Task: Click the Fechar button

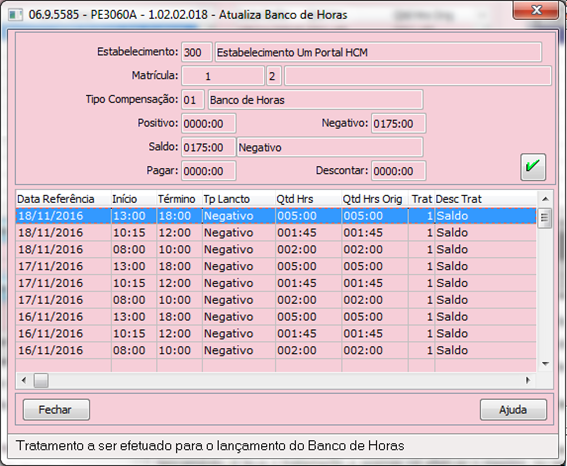Action: tap(56, 410)
